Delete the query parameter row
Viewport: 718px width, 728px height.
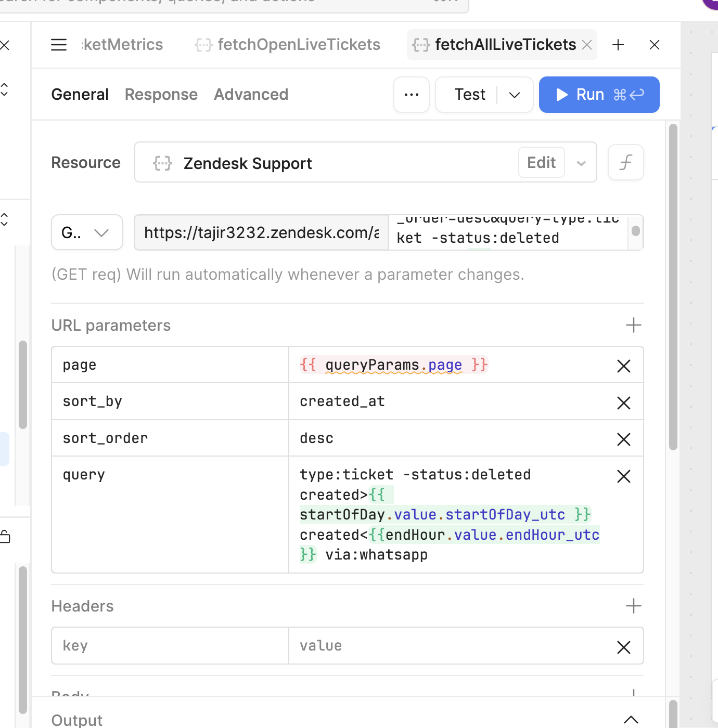tap(623, 476)
